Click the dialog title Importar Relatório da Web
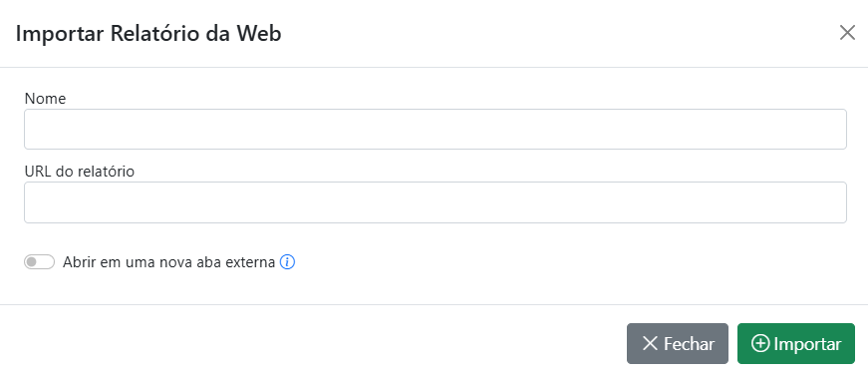Image resolution: width=868 pixels, height=379 pixels. (x=148, y=33)
